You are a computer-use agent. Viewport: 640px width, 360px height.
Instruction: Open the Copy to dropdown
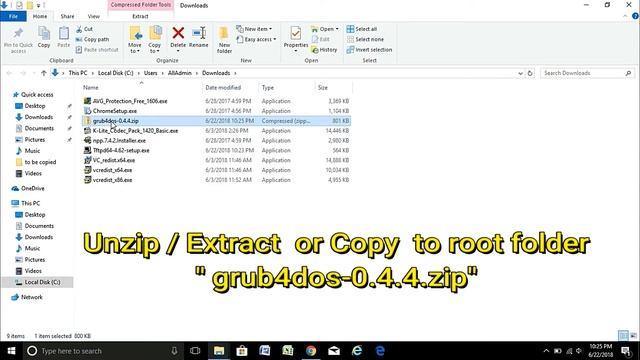(x=155, y=40)
